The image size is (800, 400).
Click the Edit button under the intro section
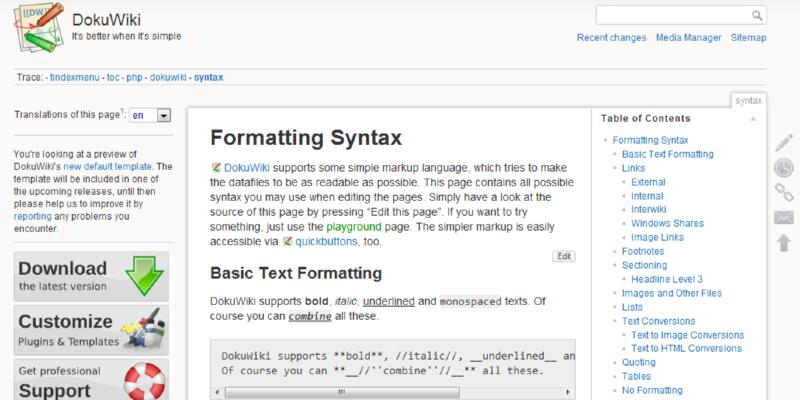pyautogui.click(x=564, y=256)
